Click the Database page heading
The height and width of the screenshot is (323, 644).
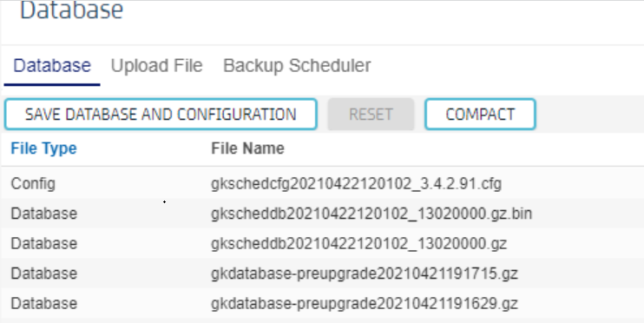pos(71,10)
